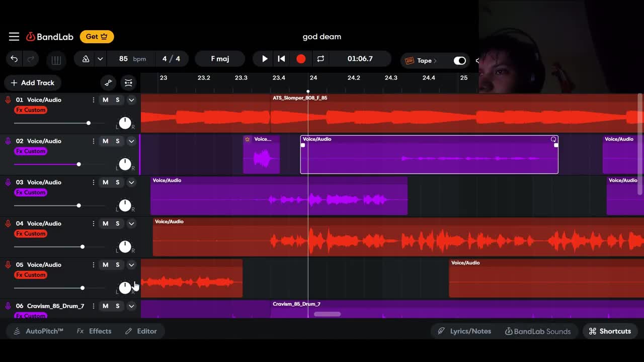Mute track 02 Voice/Audio
Viewport: 644px width, 362px height.
pyautogui.click(x=105, y=141)
